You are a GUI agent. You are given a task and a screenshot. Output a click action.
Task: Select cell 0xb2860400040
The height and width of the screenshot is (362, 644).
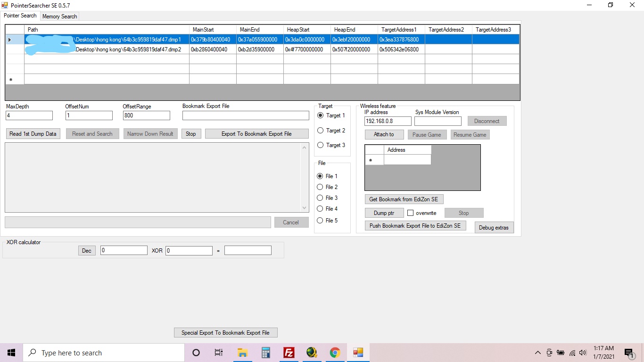pos(213,49)
